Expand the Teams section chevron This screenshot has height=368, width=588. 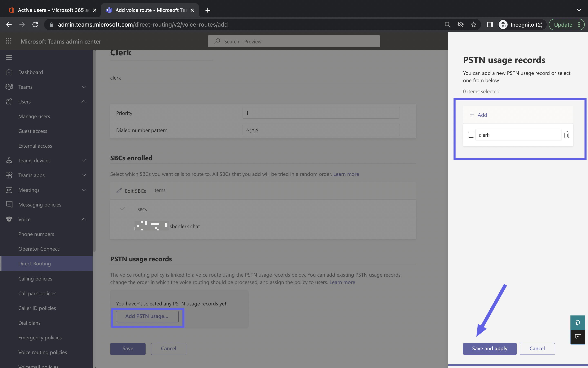point(84,87)
